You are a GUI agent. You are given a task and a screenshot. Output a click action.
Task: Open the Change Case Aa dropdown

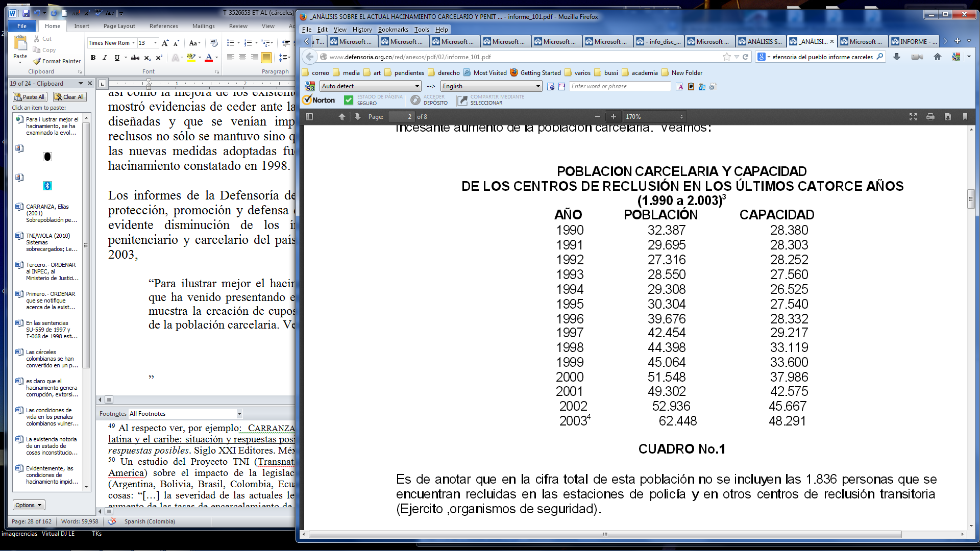pos(194,43)
